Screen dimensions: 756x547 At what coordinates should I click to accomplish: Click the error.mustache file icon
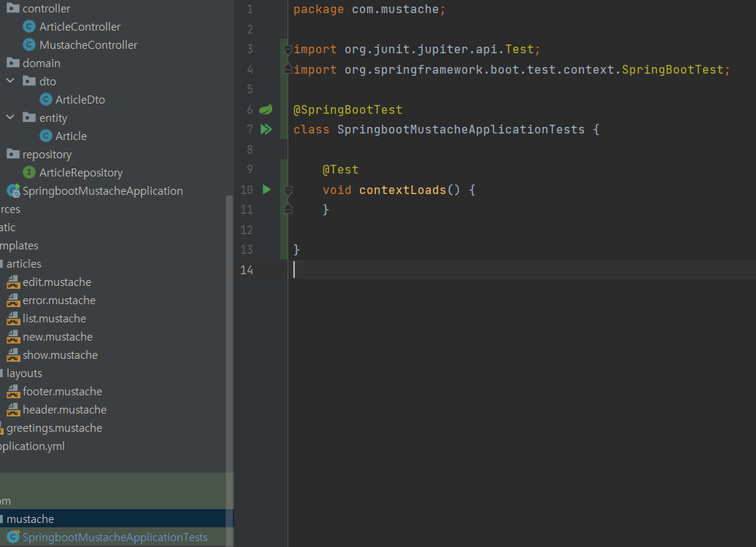tap(13, 300)
